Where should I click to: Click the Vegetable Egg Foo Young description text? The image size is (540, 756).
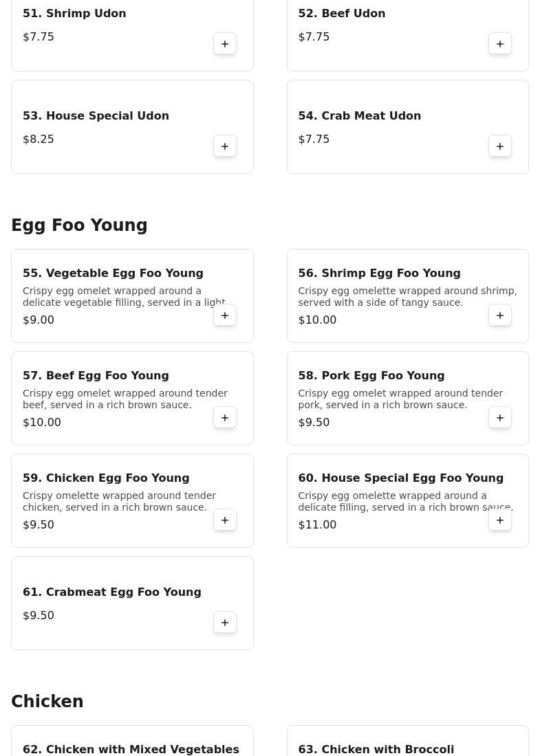pos(124,296)
